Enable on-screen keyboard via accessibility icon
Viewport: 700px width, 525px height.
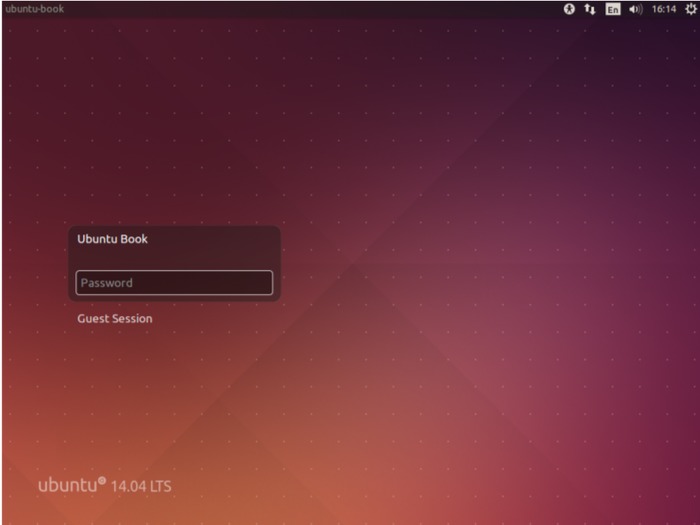tap(570, 9)
